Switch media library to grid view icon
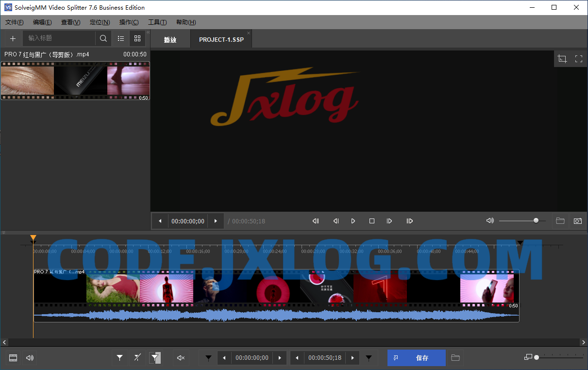Screen dimensions: 588x370 [137, 38]
